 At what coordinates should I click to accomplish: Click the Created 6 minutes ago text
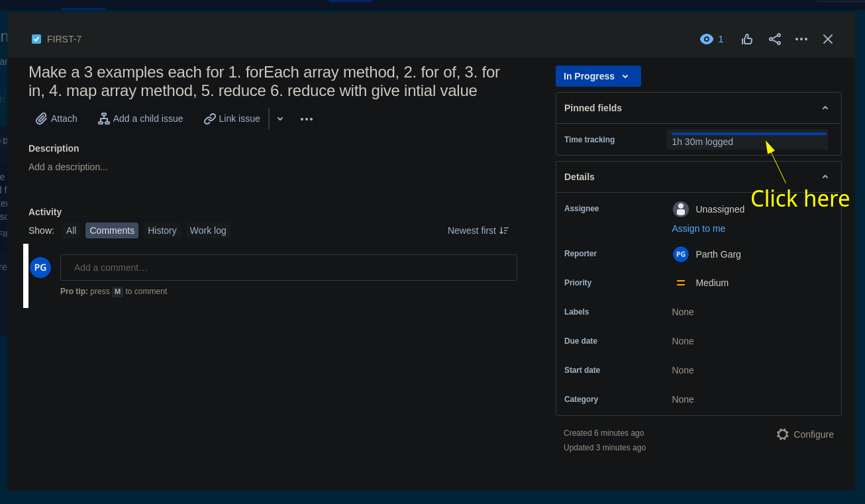pos(603,433)
